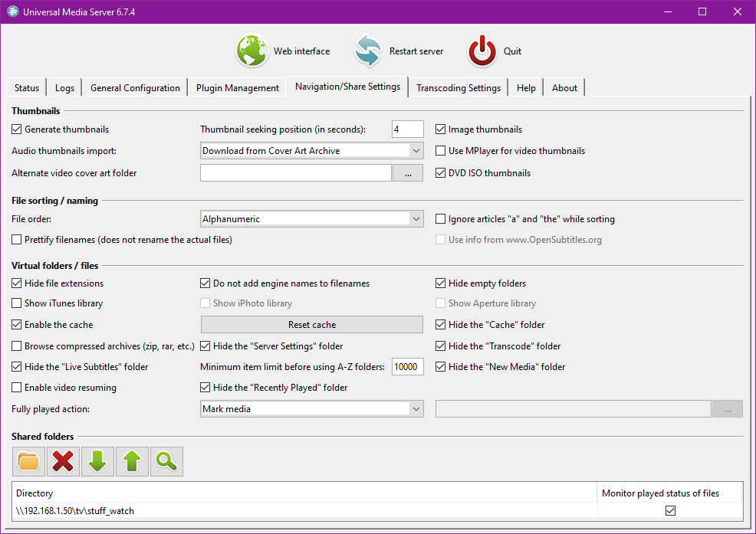Move shared folder down with green arrow
Screen dimensions: 756x534
tap(98, 461)
